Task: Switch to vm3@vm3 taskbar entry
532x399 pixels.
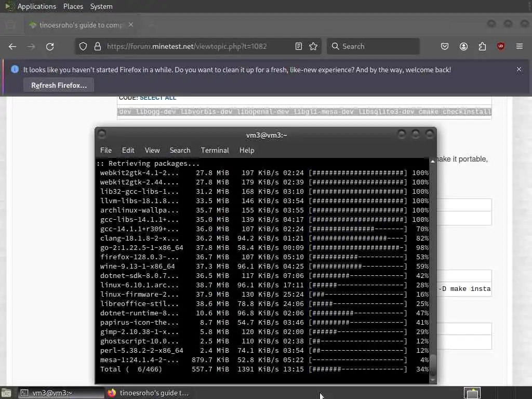Action: pyautogui.click(x=61, y=393)
